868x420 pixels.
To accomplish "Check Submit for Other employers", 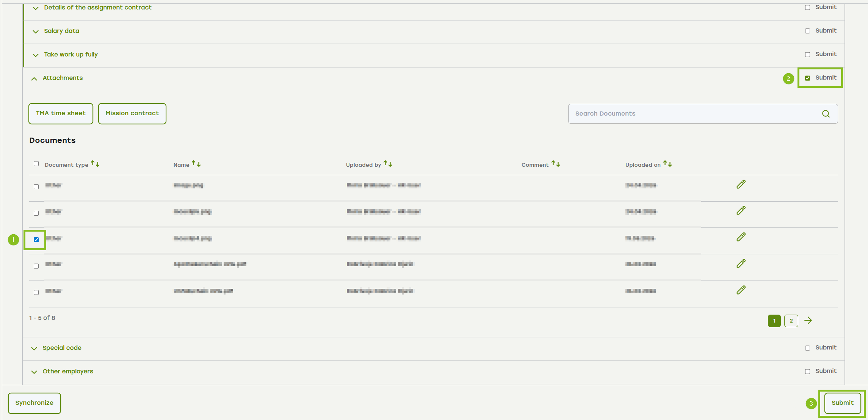I will tap(808, 371).
